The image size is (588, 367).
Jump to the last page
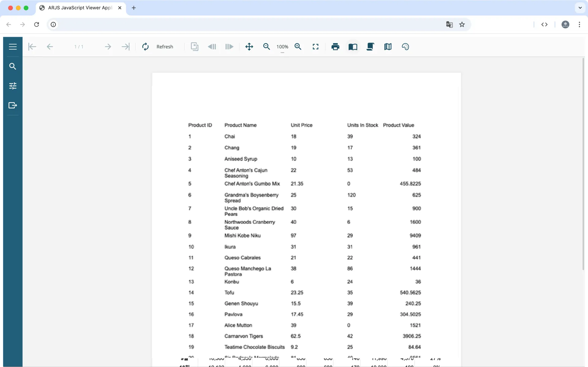(x=126, y=47)
